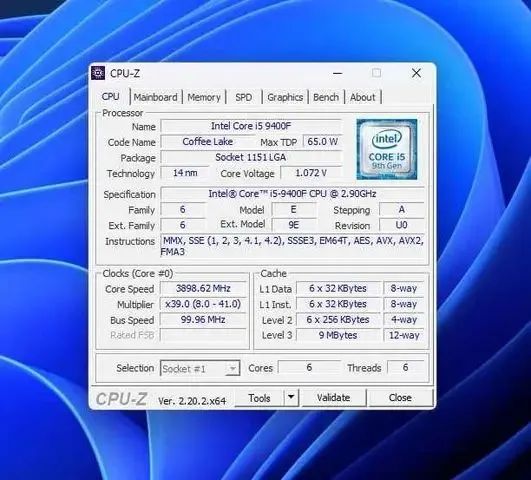531x480 pixels.
Task: Click the Code Name value 'Coffee Lake'
Action: [208, 142]
